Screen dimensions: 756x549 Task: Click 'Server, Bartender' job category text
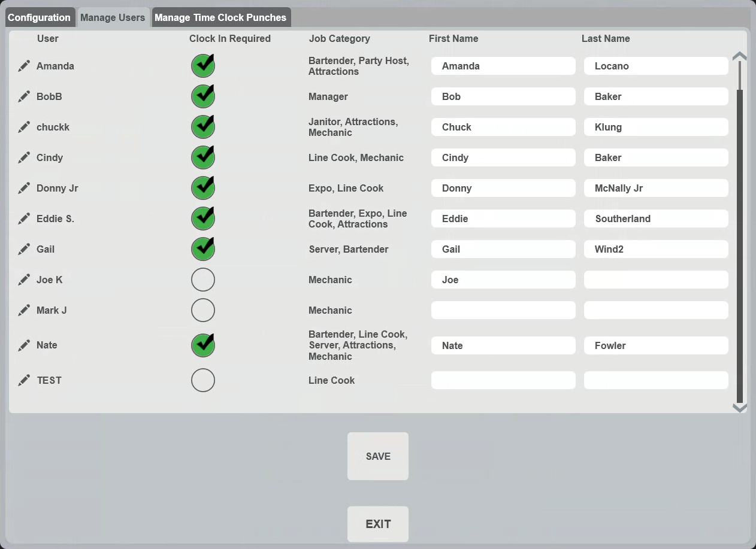click(x=349, y=249)
